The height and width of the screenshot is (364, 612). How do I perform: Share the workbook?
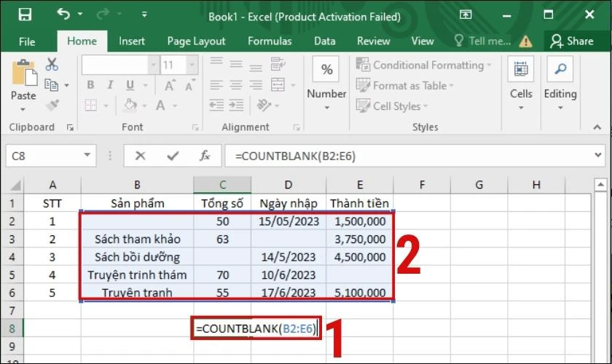pyautogui.click(x=572, y=41)
